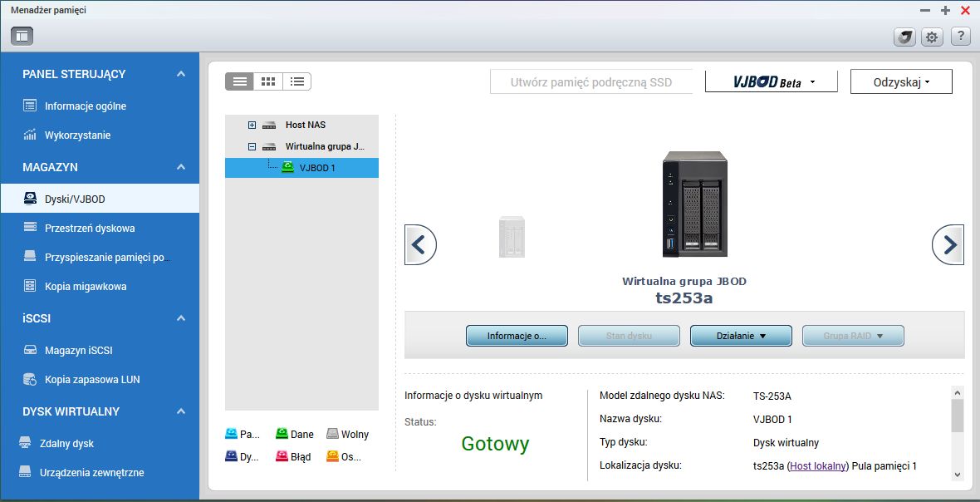Image resolution: width=980 pixels, height=502 pixels.
Task: Click the Informacje o... button
Action: 517,336
